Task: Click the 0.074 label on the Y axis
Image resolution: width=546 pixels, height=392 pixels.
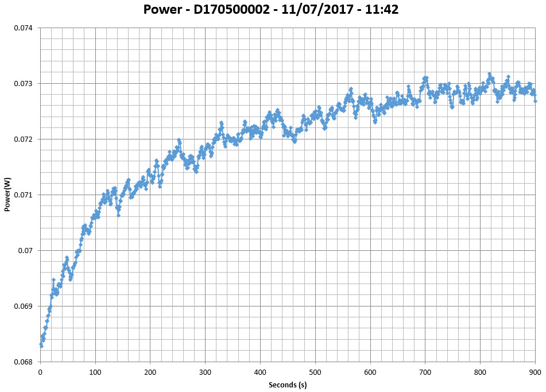Action: pyautogui.click(x=24, y=28)
